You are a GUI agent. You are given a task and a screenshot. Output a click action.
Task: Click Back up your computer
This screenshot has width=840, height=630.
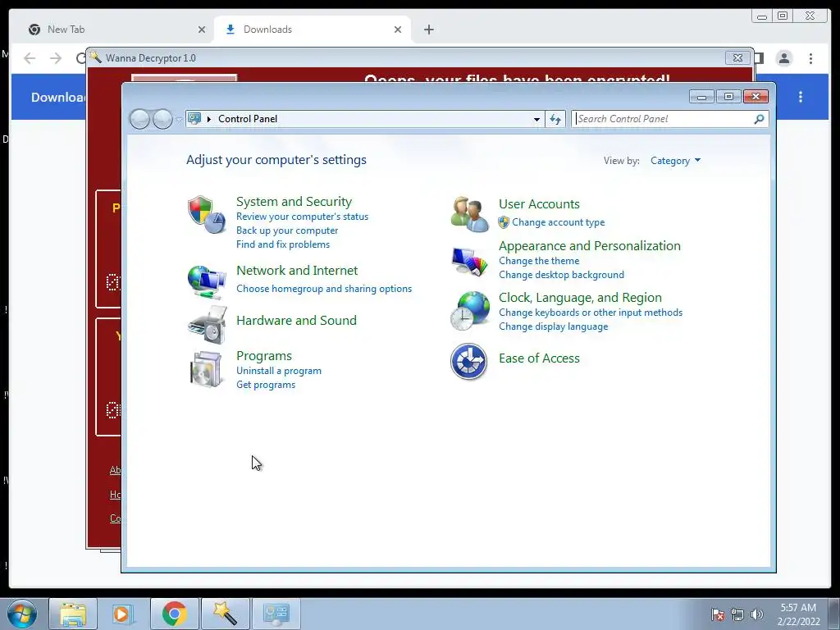click(287, 231)
